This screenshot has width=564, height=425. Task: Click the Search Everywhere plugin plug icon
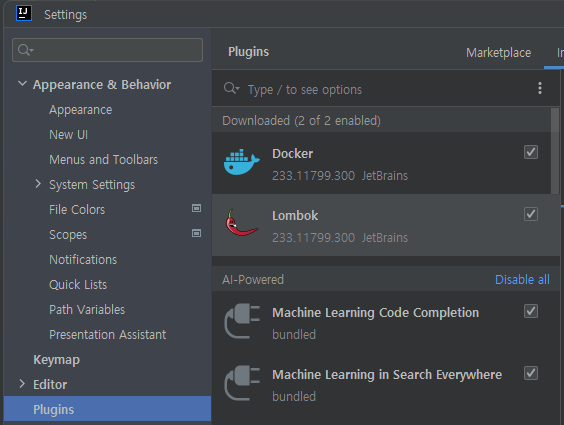point(242,383)
